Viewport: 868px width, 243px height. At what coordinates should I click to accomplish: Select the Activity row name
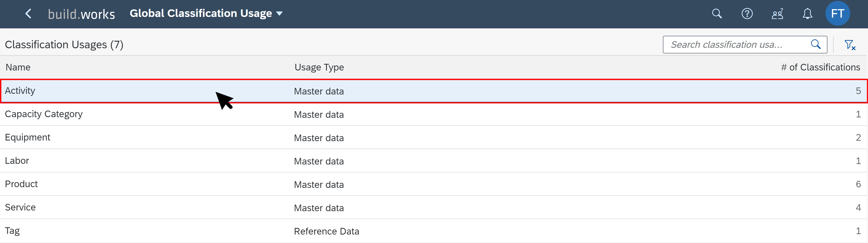[20, 91]
